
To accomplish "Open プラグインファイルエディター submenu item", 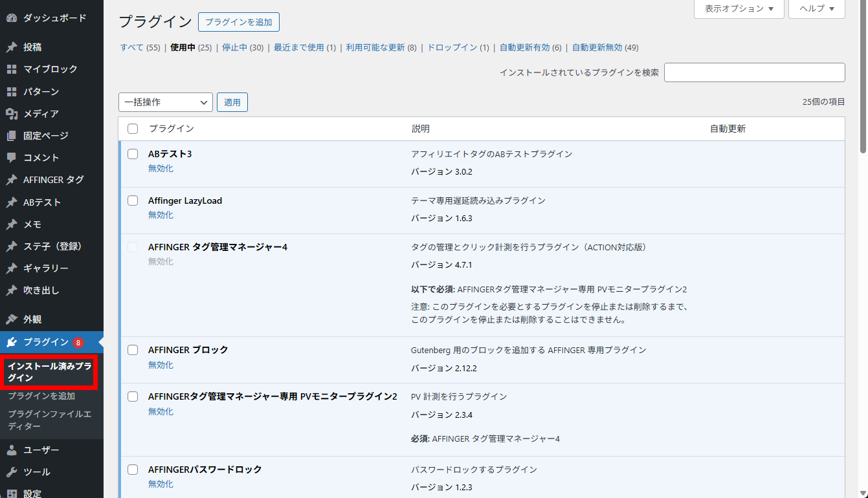I will [x=49, y=420].
